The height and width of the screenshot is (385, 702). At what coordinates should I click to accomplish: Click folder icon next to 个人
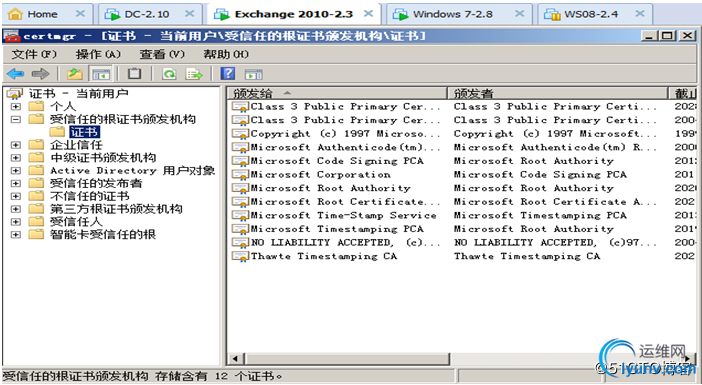point(36,106)
